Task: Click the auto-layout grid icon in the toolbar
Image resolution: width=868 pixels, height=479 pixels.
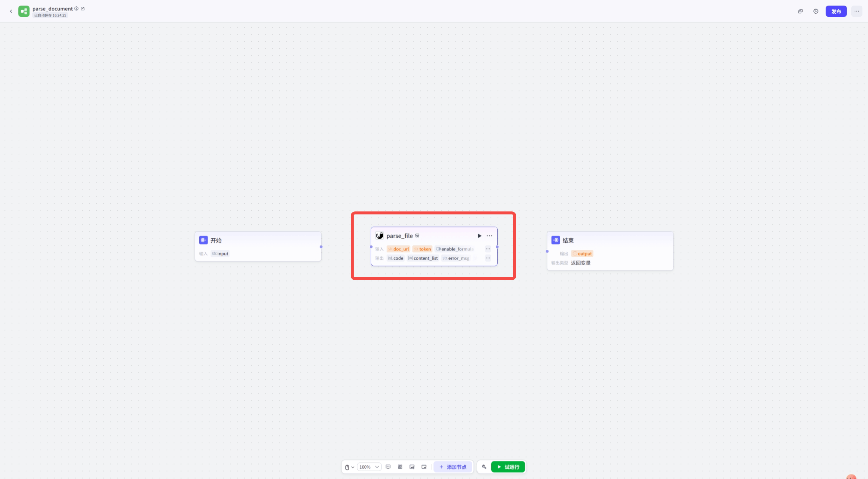Action: click(400, 467)
